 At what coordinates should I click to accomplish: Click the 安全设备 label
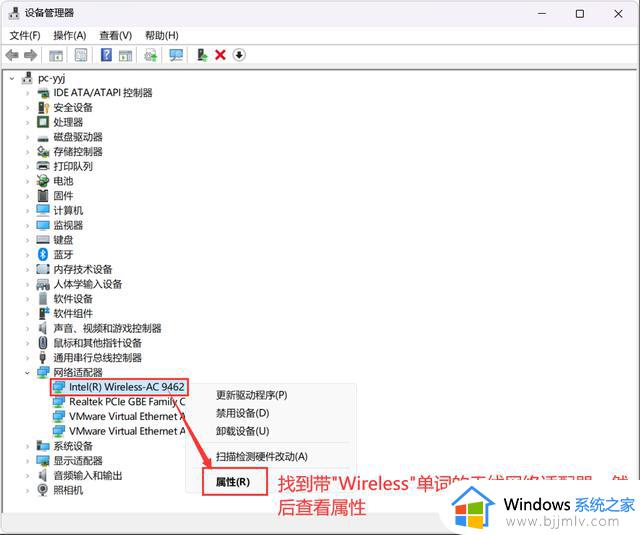point(73,107)
